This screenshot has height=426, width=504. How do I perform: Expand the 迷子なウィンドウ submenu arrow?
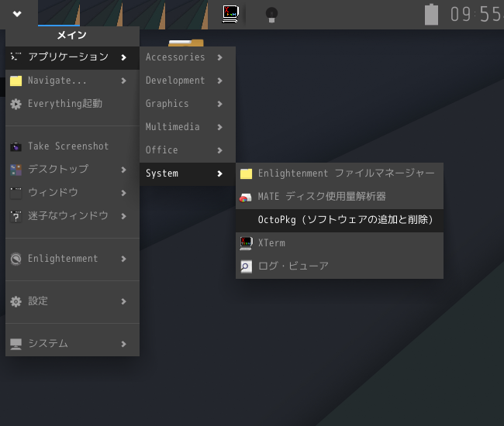(x=124, y=216)
